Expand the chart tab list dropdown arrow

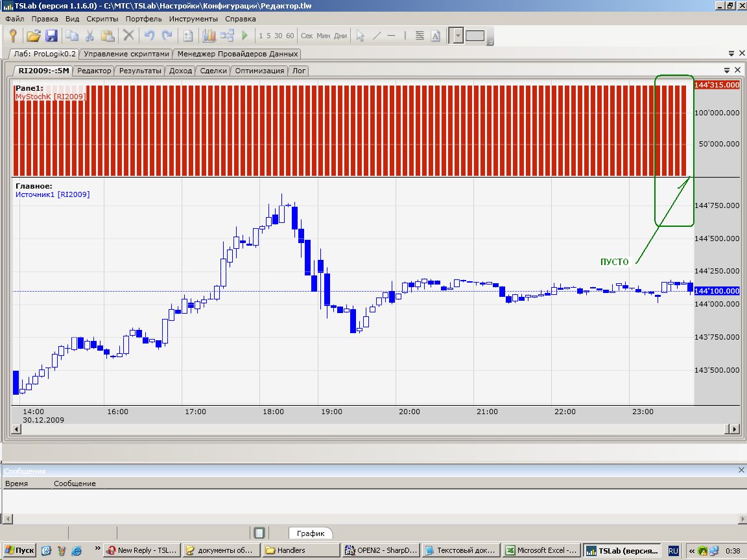point(727,70)
